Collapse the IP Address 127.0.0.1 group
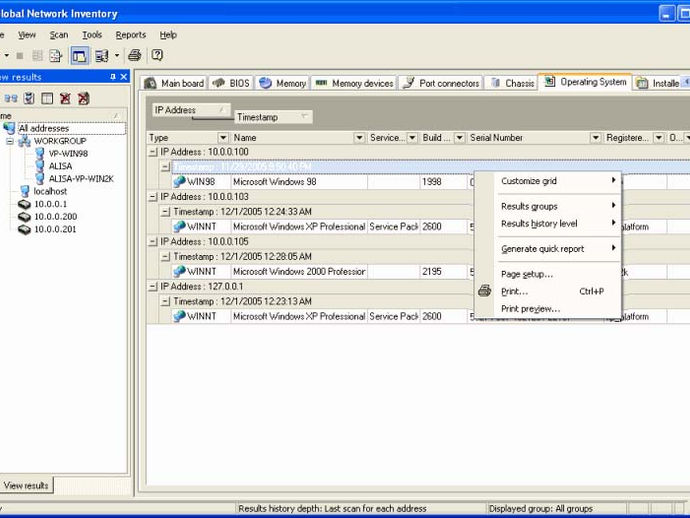690x518 pixels. [x=153, y=287]
